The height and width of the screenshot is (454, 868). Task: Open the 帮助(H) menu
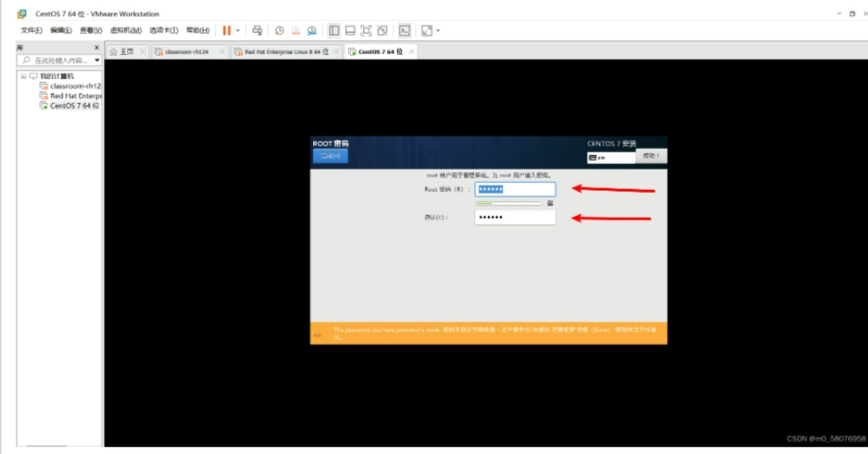(x=197, y=31)
